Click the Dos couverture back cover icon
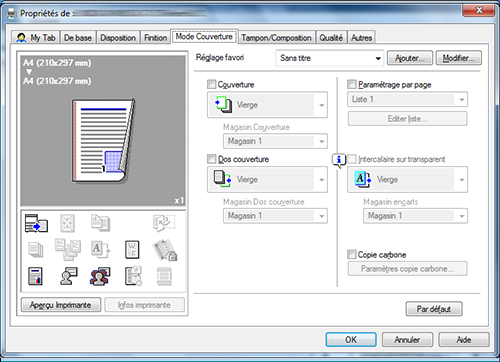The image size is (500, 362). (x=223, y=179)
